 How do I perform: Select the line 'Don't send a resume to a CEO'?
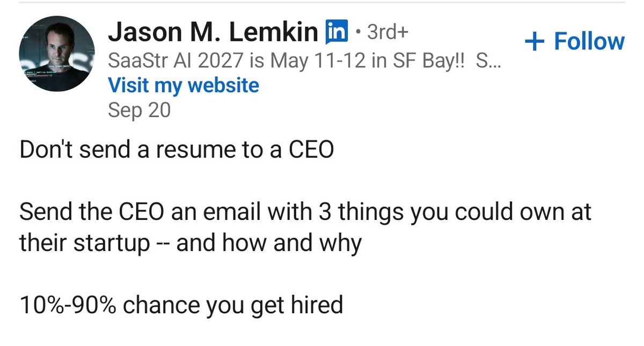click(177, 150)
